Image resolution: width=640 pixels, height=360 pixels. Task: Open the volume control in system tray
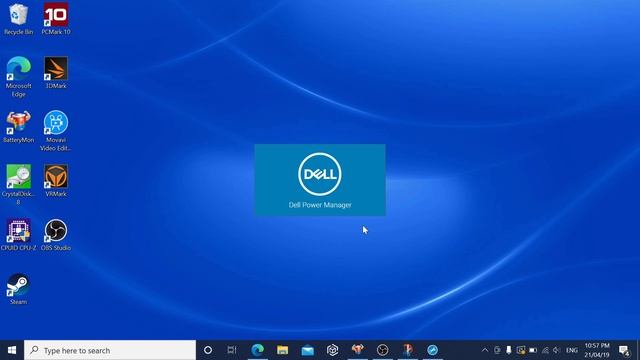(556, 350)
